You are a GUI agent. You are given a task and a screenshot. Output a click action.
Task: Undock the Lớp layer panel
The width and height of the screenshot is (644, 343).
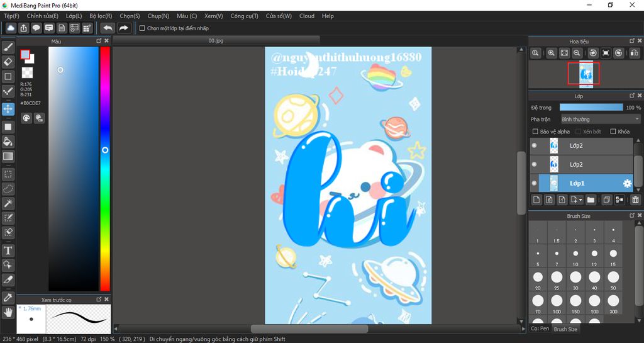632,95
